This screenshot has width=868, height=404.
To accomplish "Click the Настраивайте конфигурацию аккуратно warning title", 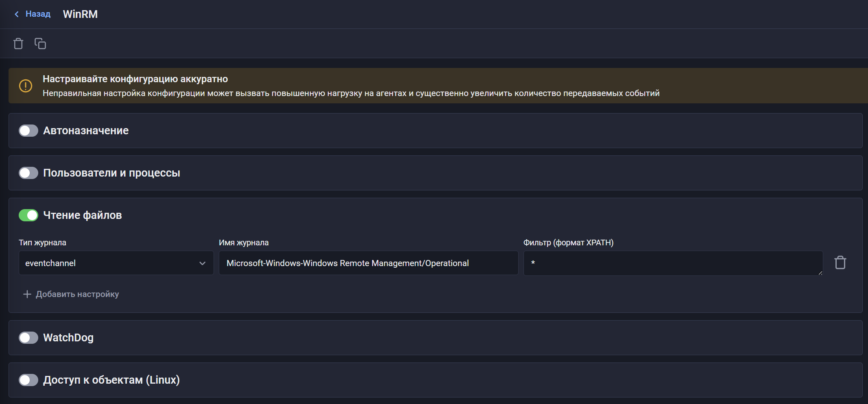I will coord(135,79).
